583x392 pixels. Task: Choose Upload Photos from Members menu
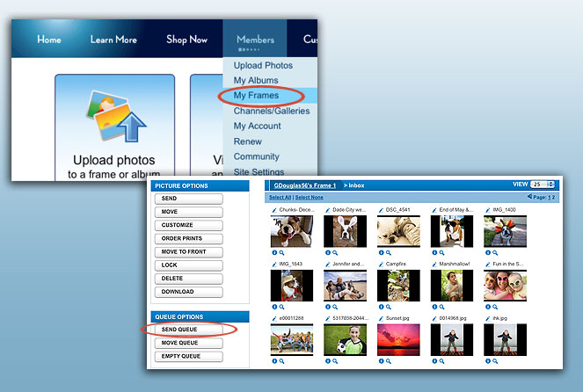pos(263,65)
